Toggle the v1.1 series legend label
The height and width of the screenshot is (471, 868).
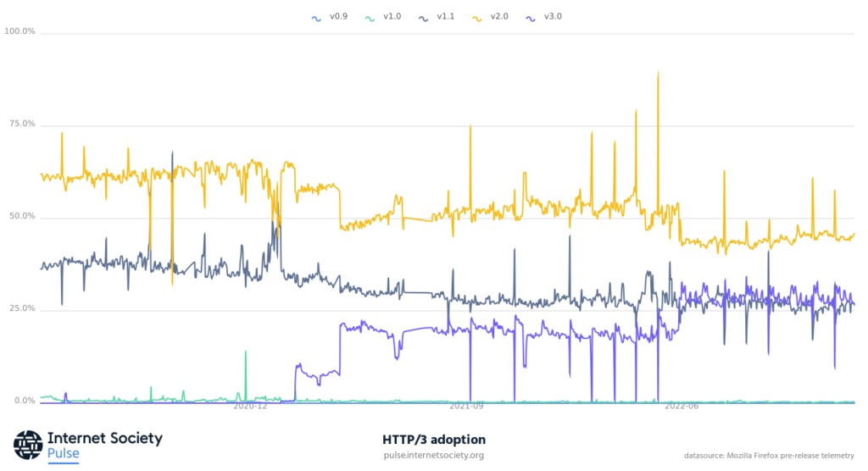[x=446, y=17]
